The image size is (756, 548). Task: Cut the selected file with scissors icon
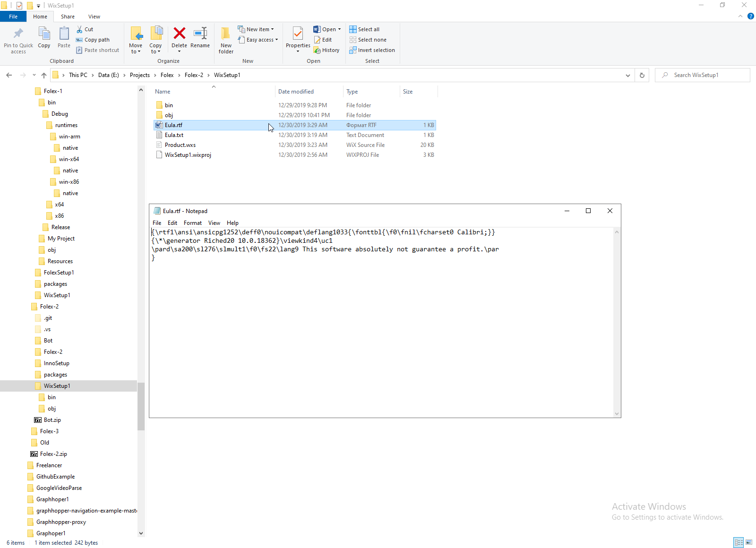point(79,29)
